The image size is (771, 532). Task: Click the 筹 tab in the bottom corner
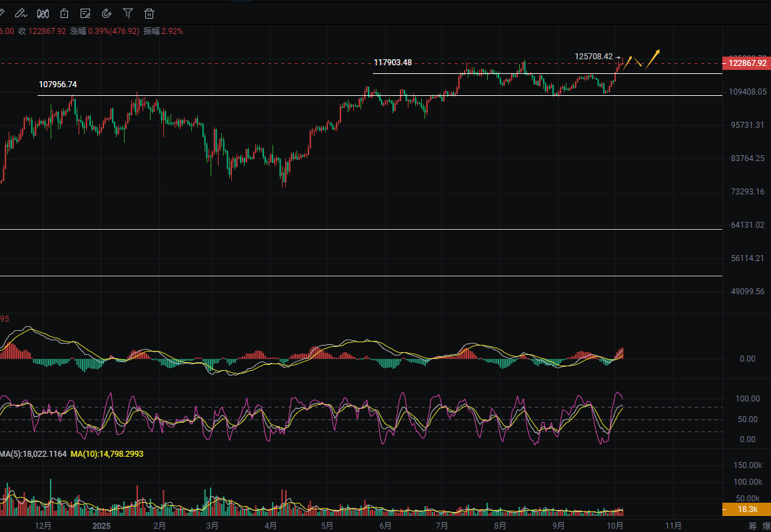(x=752, y=526)
